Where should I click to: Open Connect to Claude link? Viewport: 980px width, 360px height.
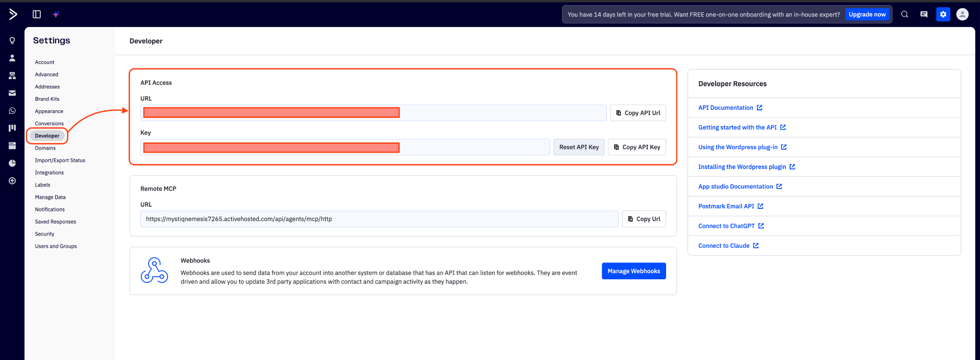point(729,246)
